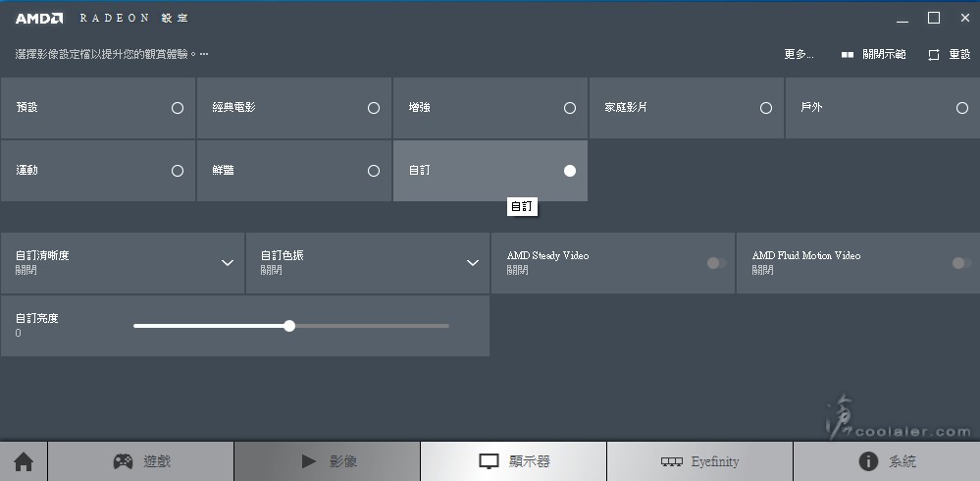Select the 運動 profile radio
Screen dimensions: 980x481
point(178,171)
